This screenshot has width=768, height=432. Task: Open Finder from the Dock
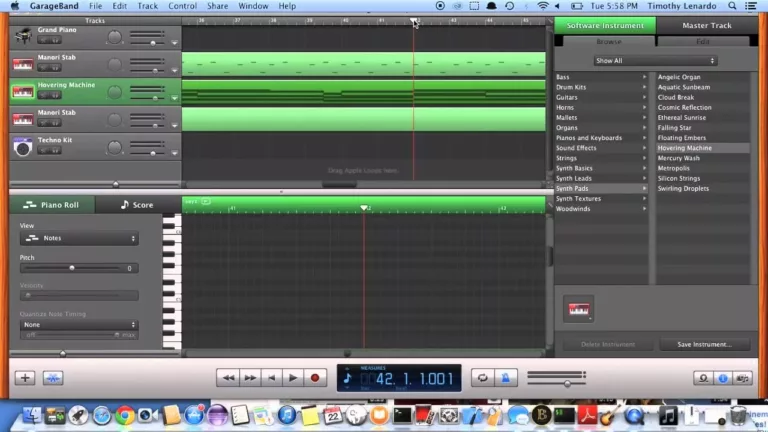coord(32,415)
